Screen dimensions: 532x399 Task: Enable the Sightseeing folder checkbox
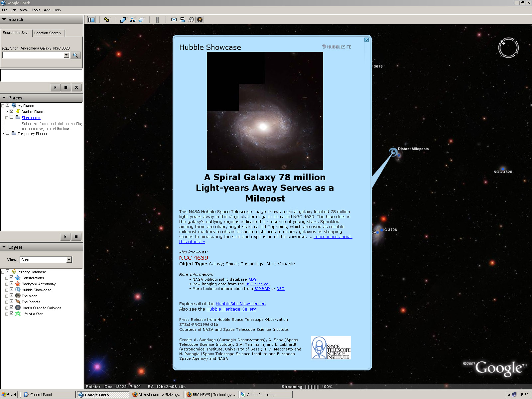tap(12, 117)
